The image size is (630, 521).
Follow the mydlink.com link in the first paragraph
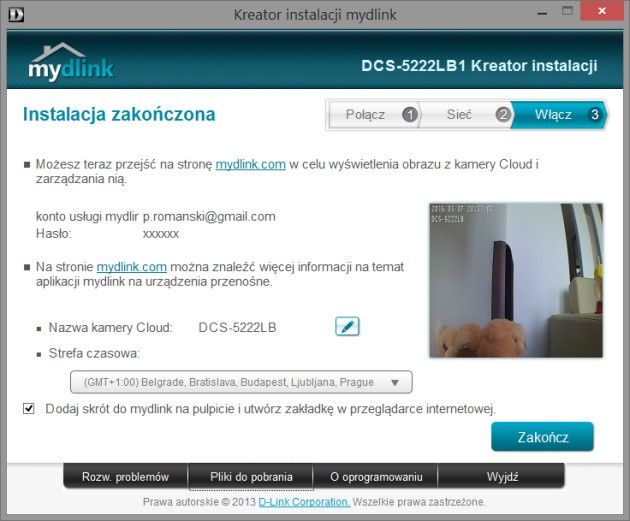click(x=251, y=164)
